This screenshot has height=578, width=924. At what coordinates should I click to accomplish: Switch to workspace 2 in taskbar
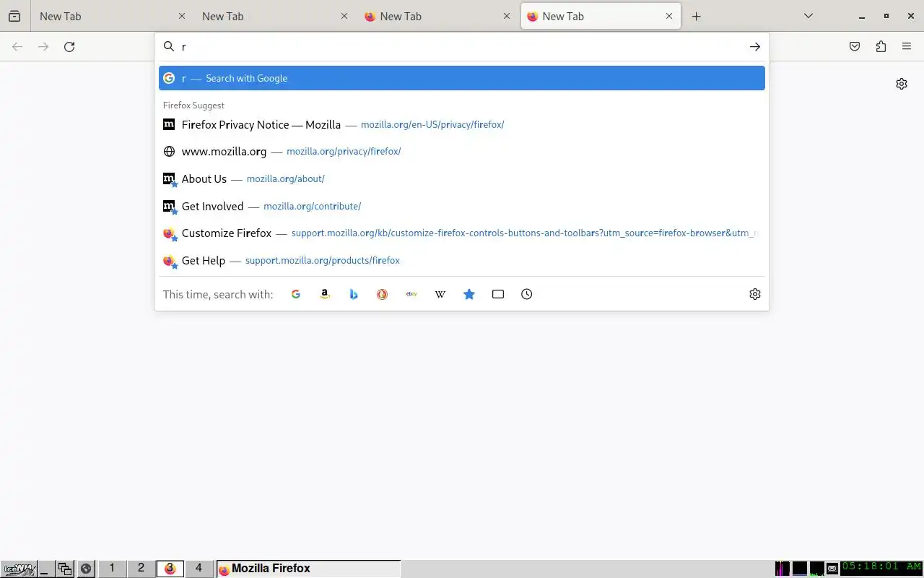[x=141, y=569]
